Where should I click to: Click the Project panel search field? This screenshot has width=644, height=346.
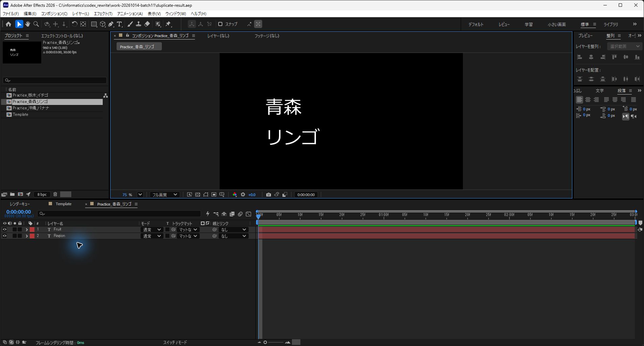tap(55, 80)
